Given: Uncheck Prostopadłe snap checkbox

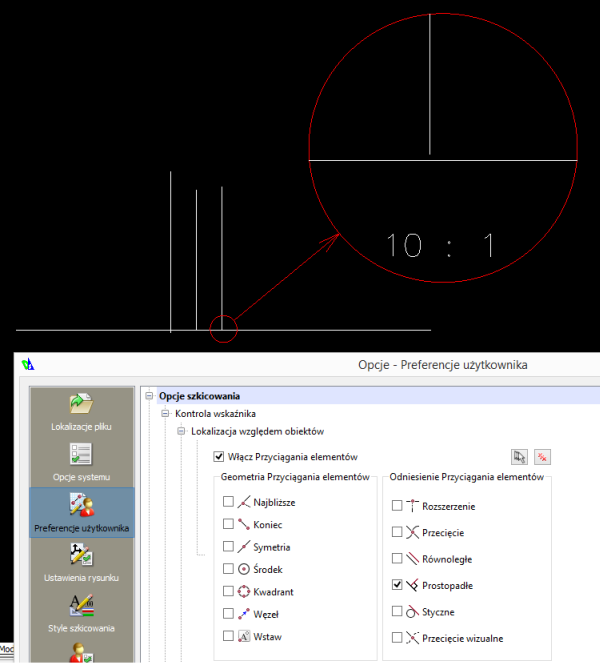Looking at the screenshot, I should (x=397, y=585).
